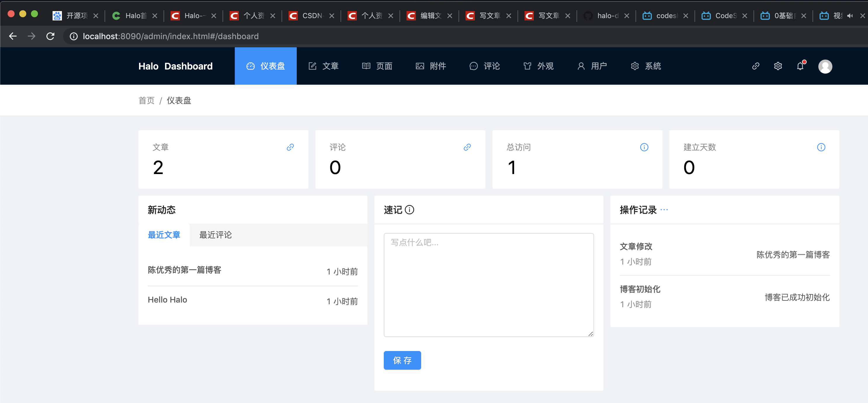
Task: Click the 写点什么吧 text area
Action: [488, 285]
